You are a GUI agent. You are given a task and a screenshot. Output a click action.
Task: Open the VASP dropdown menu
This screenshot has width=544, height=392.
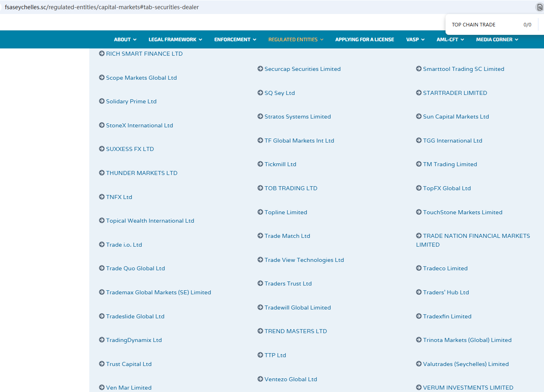[416, 39]
